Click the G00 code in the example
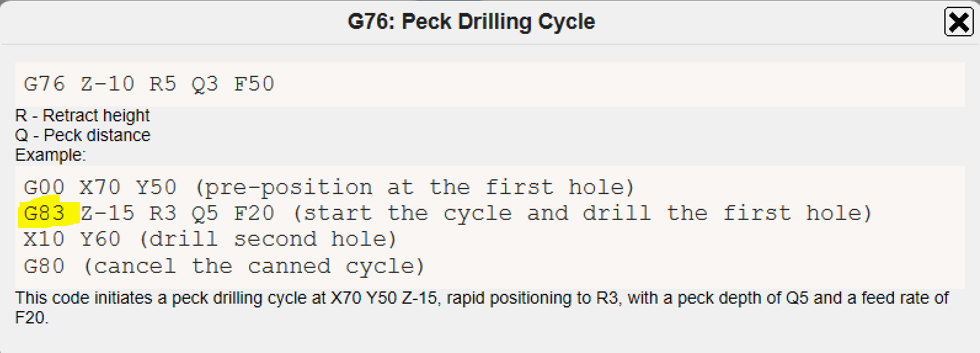Screen dimensions: 980x353 coord(44,187)
